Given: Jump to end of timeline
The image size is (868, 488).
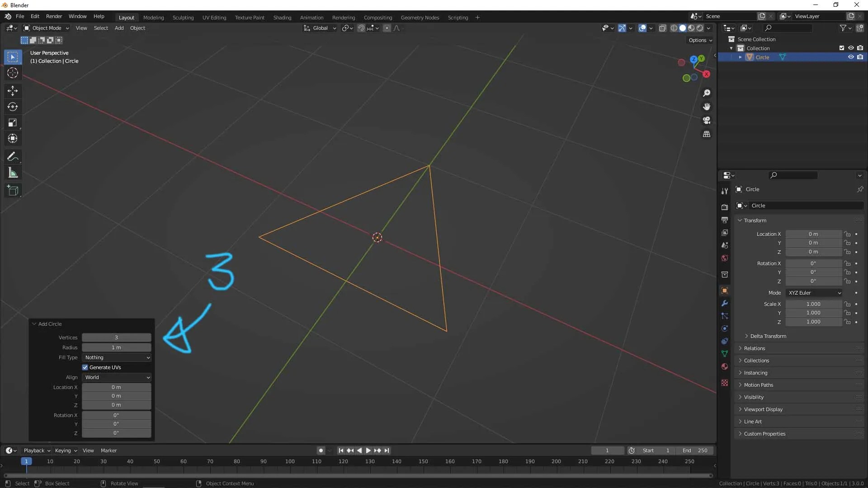Looking at the screenshot, I should coord(387,450).
